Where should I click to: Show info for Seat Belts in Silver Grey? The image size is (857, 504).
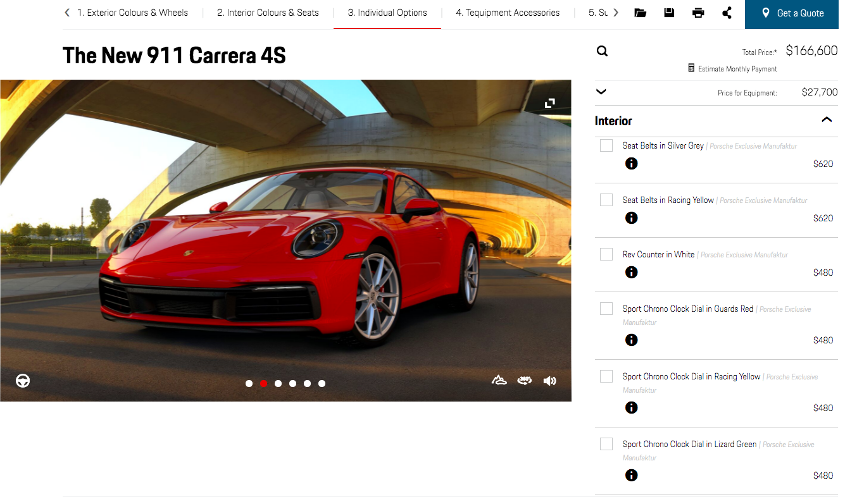631,164
